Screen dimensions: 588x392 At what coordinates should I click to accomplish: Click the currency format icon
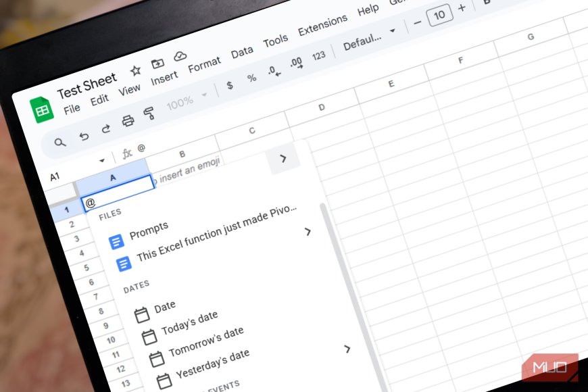[230, 84]
